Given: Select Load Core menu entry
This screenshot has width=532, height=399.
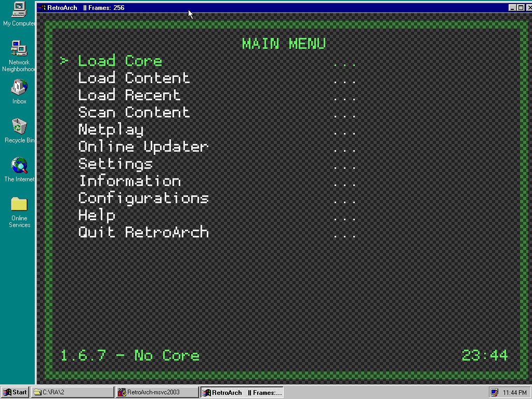Looking at the screenshot, I should point(119,61).
